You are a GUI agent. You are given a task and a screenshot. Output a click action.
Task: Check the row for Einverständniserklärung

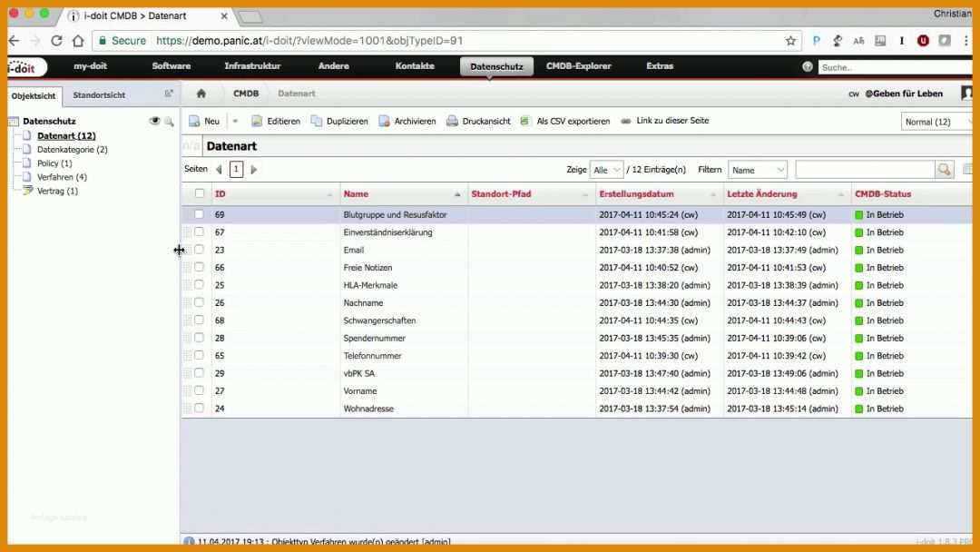[x=200, y=232]
